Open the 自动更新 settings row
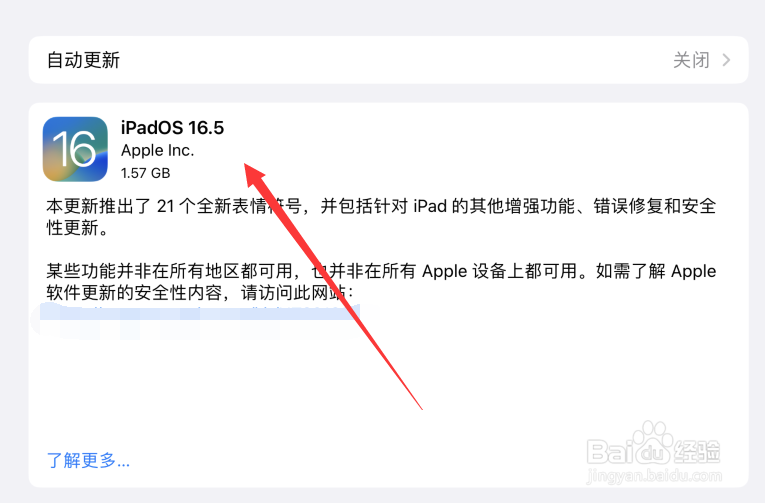 (388, 60)
